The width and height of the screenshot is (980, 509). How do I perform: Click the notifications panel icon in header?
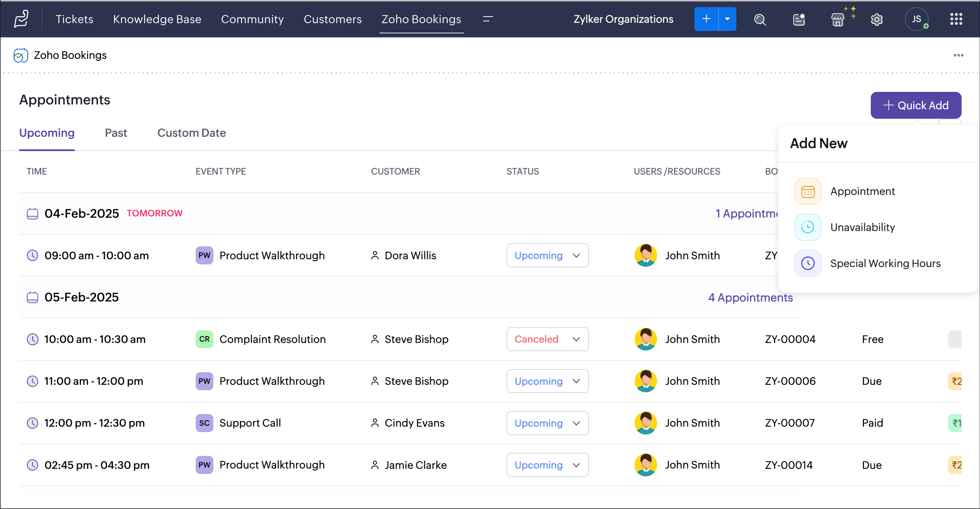pyautogui.click(x=799, y=19)
